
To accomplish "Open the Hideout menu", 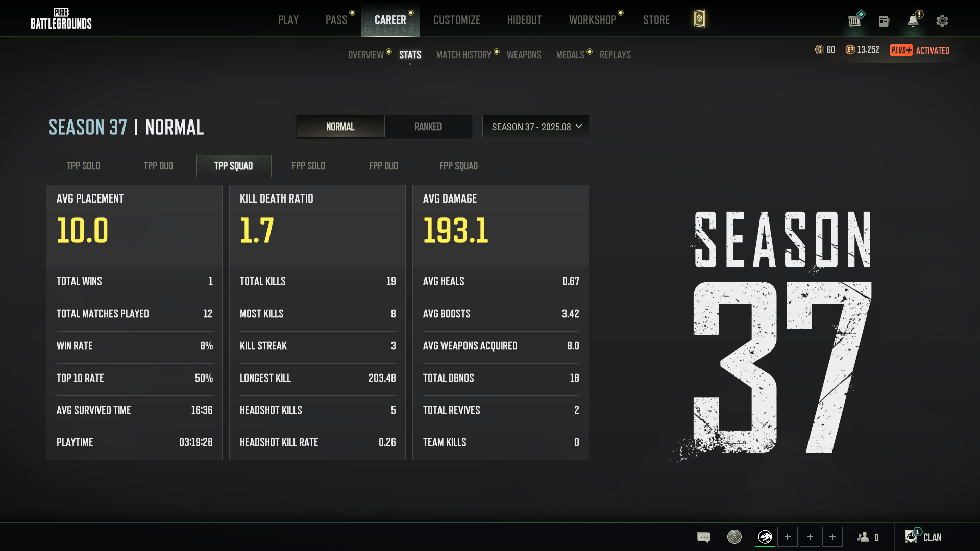I will click(x=524, y=20).
